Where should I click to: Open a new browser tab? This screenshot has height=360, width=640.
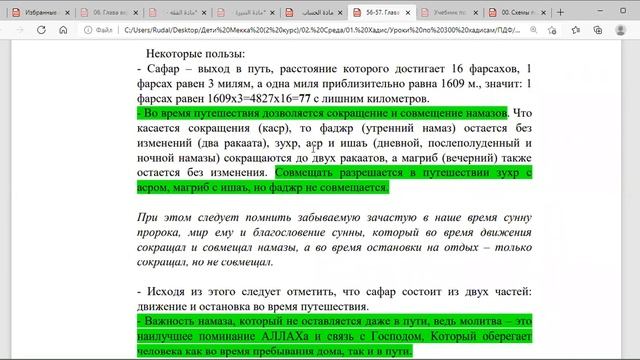pyautogui.click(x=560, y=13)
